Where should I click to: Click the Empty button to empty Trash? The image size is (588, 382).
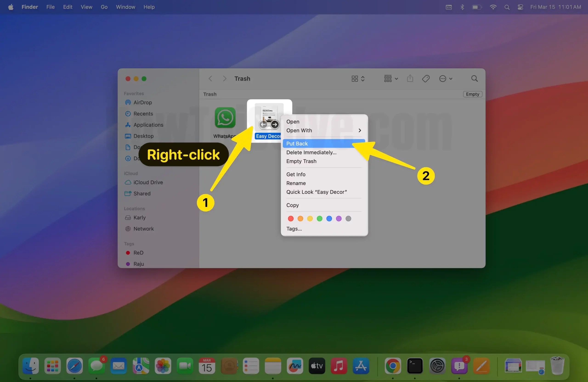pos(472,94)
